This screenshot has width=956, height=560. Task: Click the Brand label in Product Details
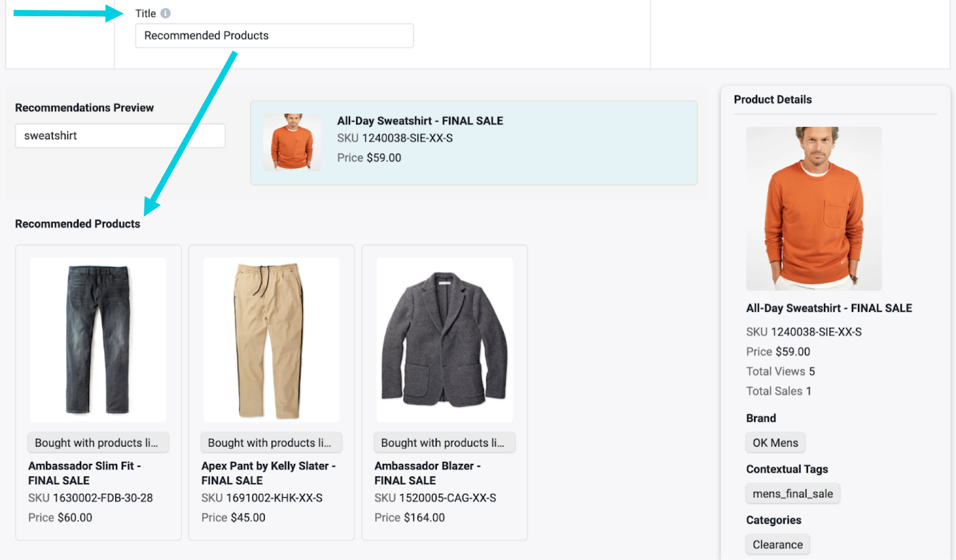pos(761,418)
